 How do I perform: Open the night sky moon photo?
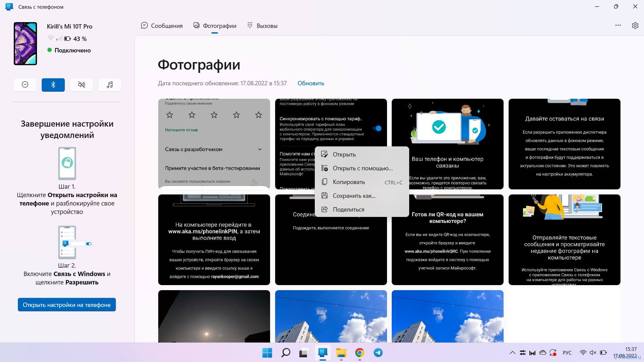click(214, 316)
